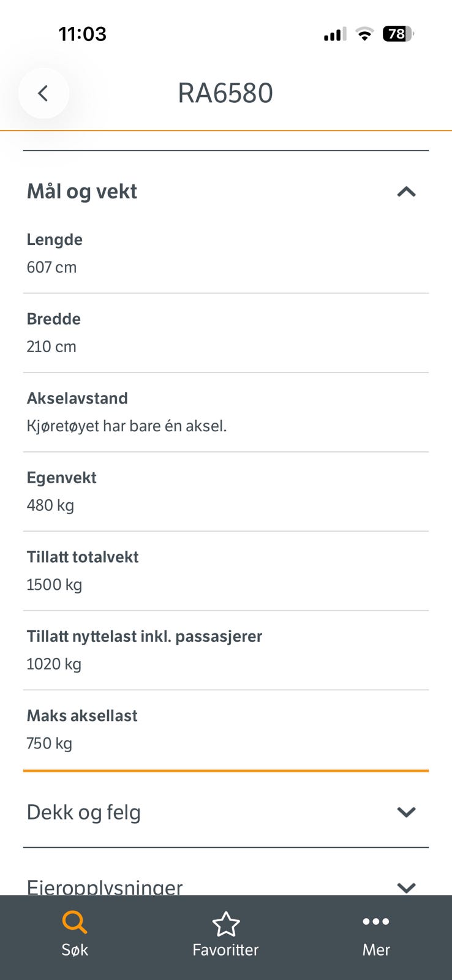
Task: Tap the 11:03 clock in status bar
Action: [83, 34]
